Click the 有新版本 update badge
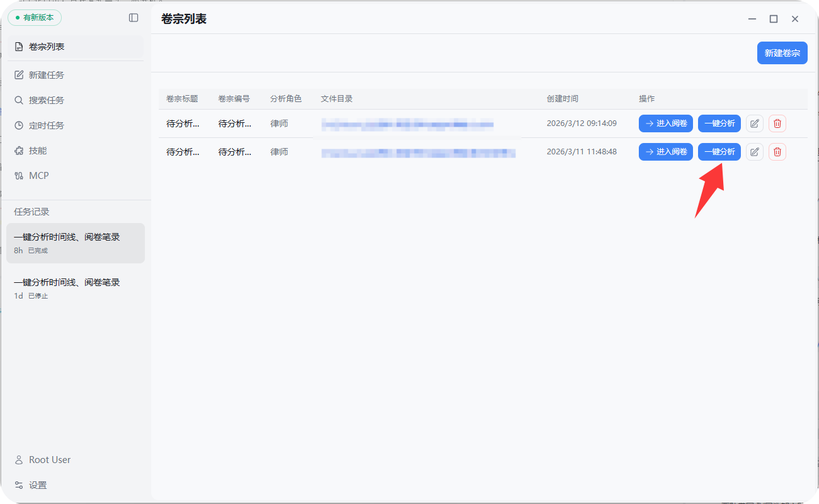This screenshot has width=819, height=504. 35,18
